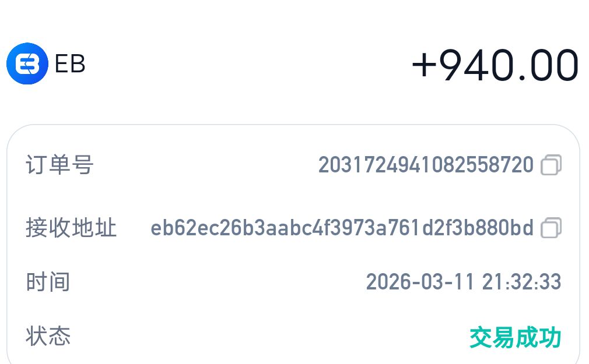Click the 订单号 field label
The image size is (589, 364).
[58, 165]
